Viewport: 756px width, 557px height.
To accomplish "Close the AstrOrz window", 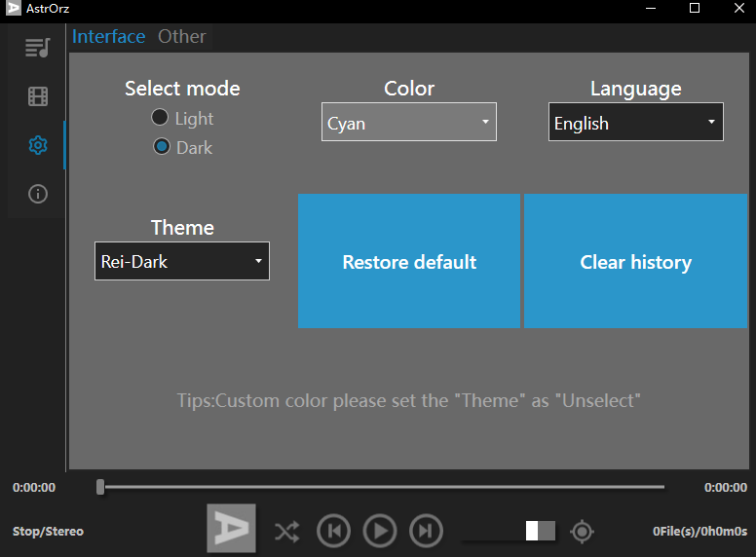I will (x=738, y=8).
